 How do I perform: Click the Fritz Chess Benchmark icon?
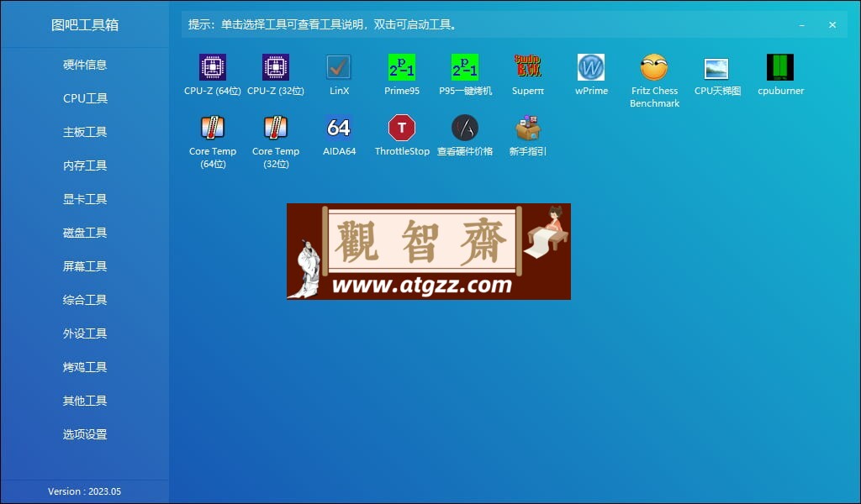(x=654, y=67)
